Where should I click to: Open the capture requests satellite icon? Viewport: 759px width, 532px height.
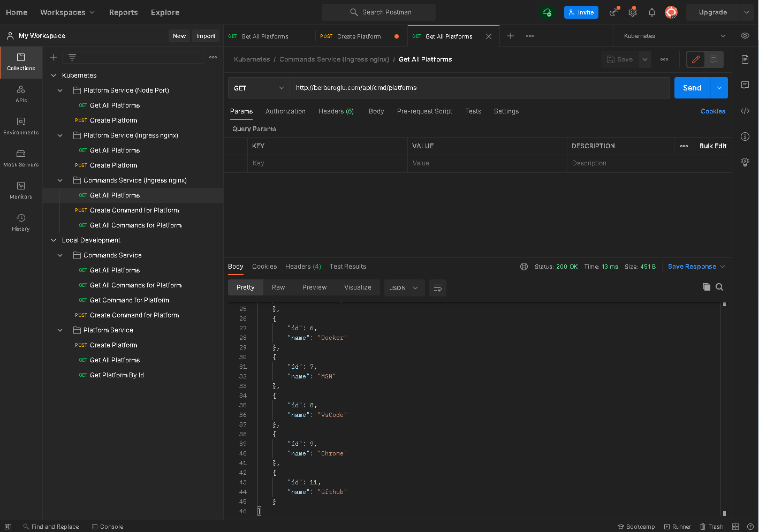coord(614,12)
